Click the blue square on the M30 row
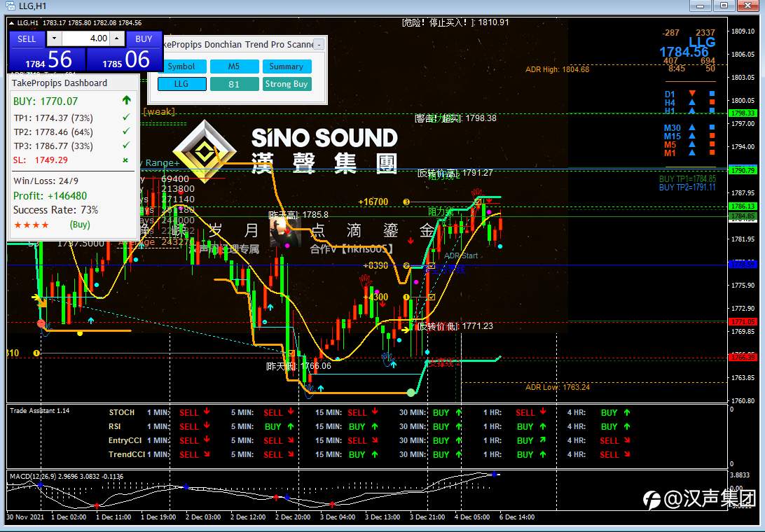The image size is (765, 532). click(712, 128)
